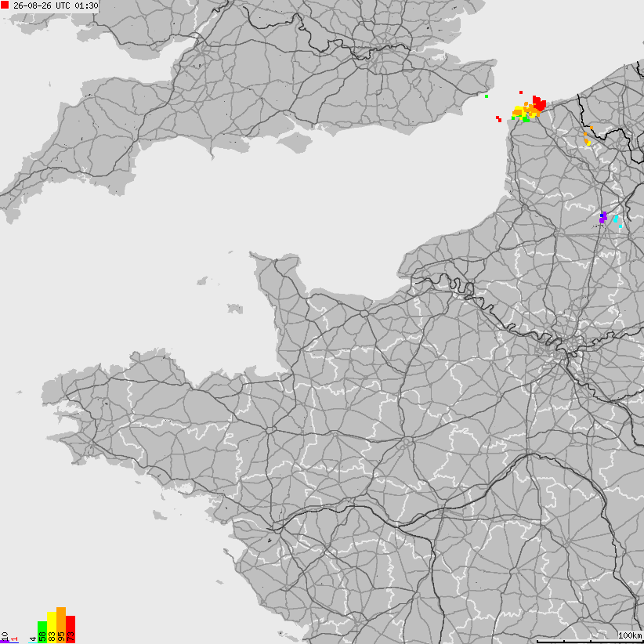Viewport: 644px width, 644px height.
Task: Click the '100km' scale label
Action: coord(630,635)
